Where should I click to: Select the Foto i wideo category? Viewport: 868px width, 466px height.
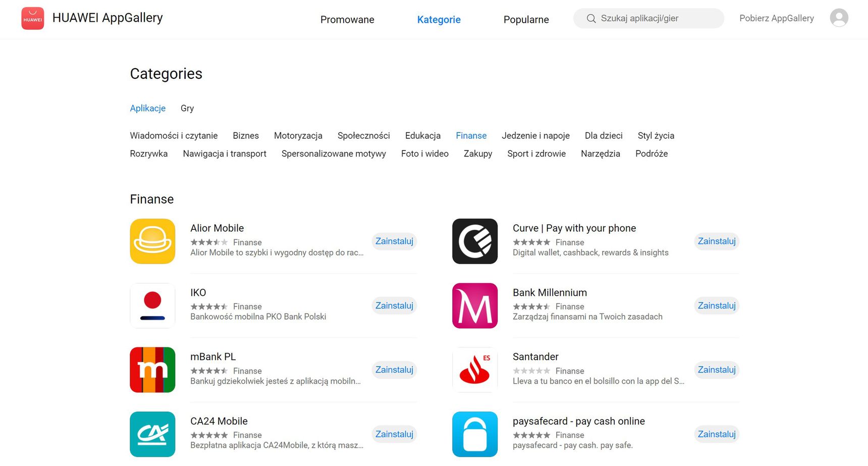pos(425,153)
